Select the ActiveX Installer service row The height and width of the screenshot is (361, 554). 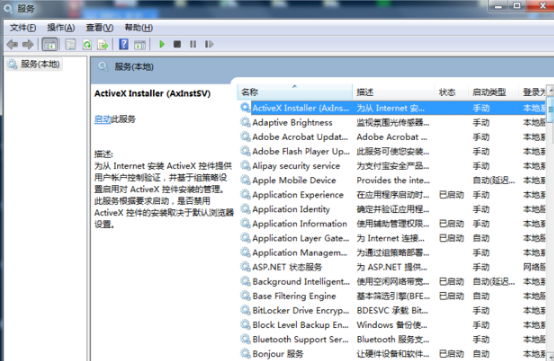tap(393, 108)
